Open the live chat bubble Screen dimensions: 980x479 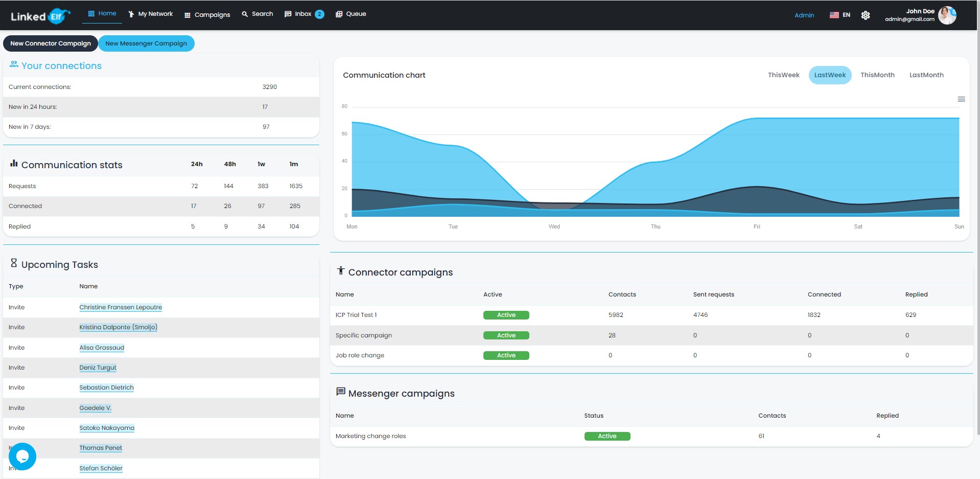tap(22, 456)
